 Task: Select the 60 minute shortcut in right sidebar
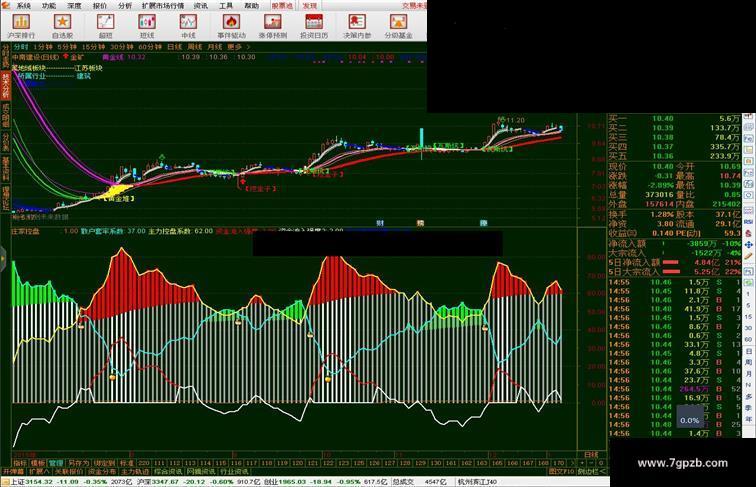(748, 339)
